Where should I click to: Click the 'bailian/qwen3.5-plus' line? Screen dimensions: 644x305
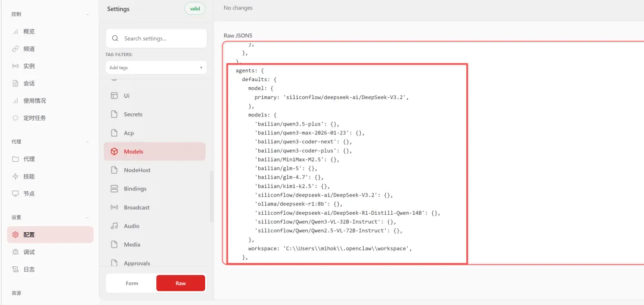(297, 124)
